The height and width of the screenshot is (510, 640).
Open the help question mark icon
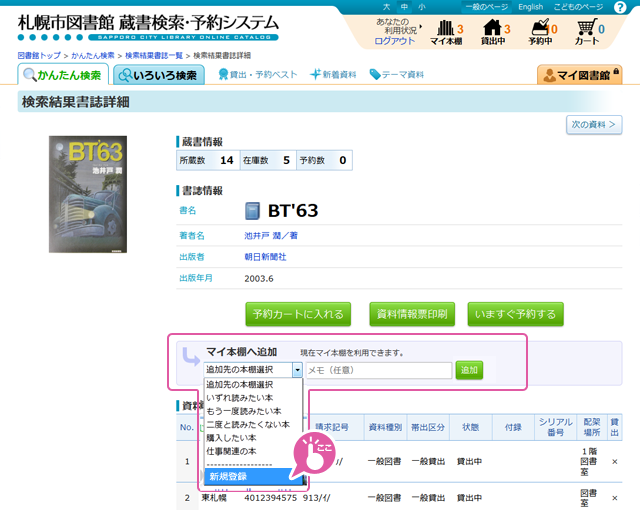tap(620, 7)
